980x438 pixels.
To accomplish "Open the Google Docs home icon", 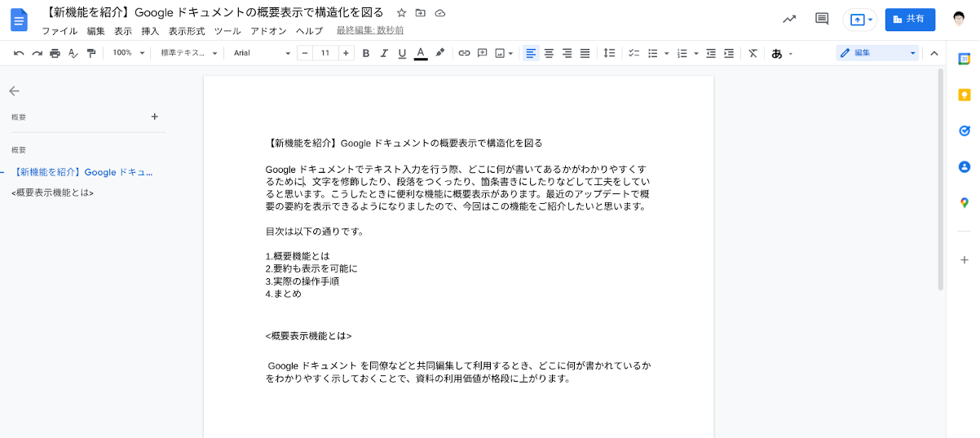I will tap(19, 20).
